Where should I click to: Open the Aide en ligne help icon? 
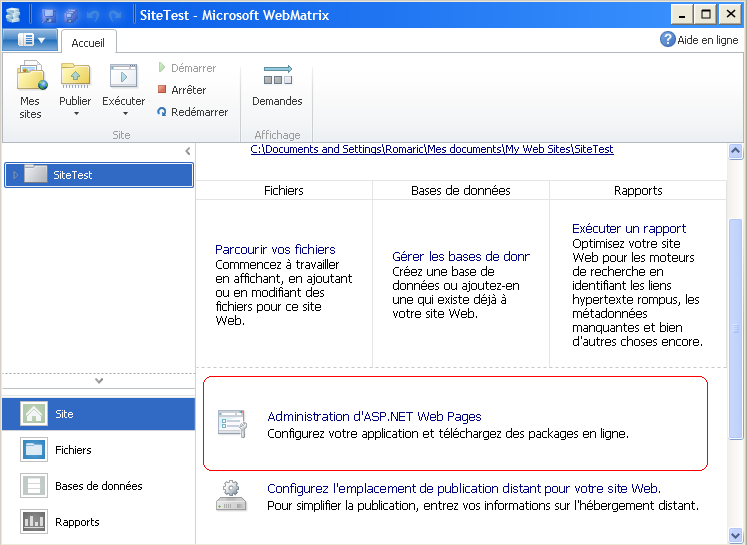[667, 39]
